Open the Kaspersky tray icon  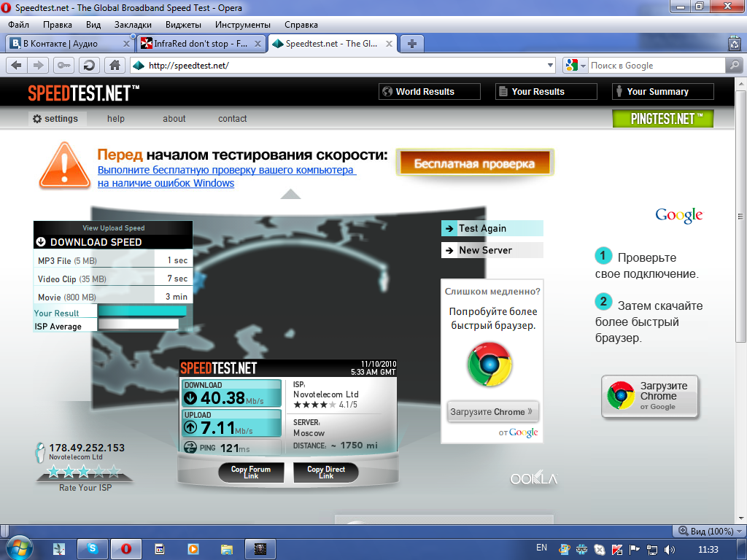pos(617,550)
